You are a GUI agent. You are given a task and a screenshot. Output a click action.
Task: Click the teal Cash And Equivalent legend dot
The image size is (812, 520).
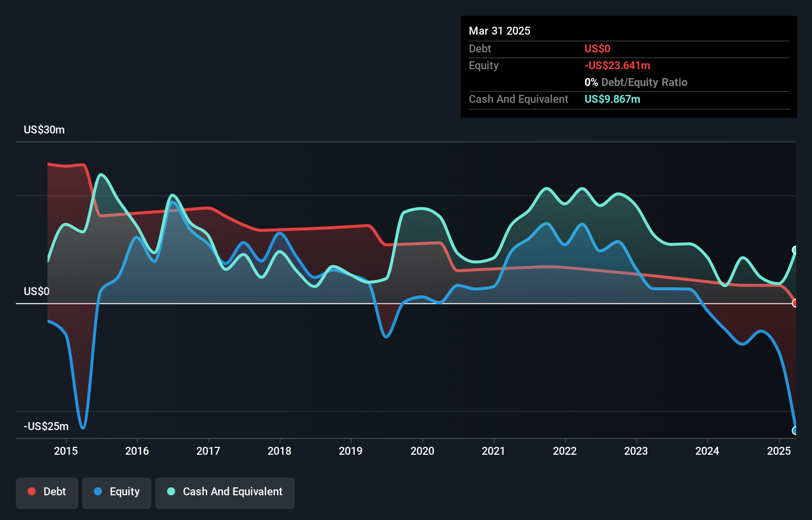(171, 491)
